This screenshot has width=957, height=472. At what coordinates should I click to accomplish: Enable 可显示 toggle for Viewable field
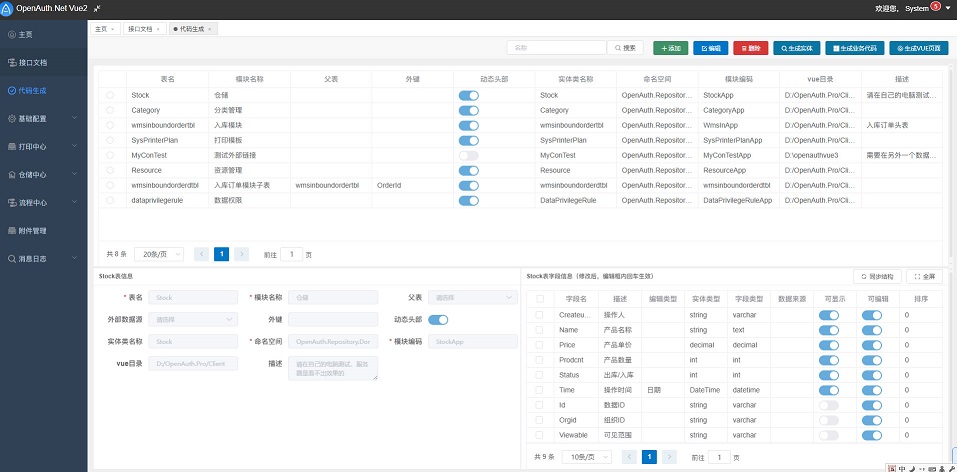pyautogui.click(x=828, y=435)
